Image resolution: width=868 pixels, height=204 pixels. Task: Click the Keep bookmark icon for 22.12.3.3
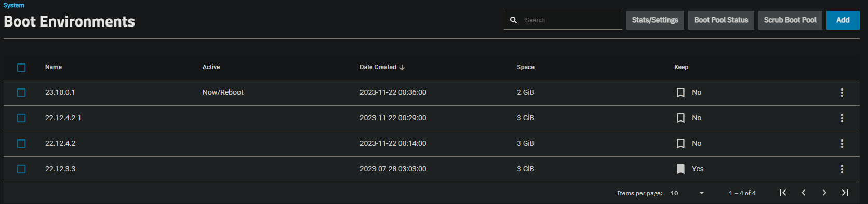pos(680,169)
